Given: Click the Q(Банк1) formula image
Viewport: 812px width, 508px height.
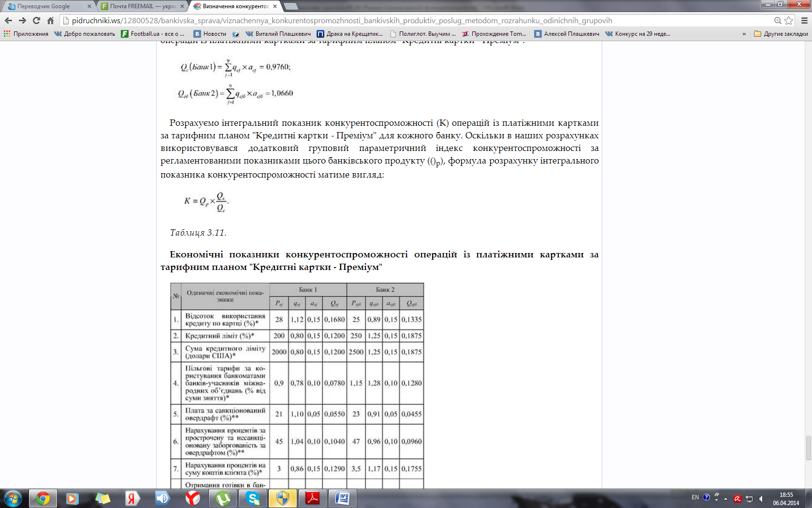Looking at the screenshot, I should pos(235,68).
